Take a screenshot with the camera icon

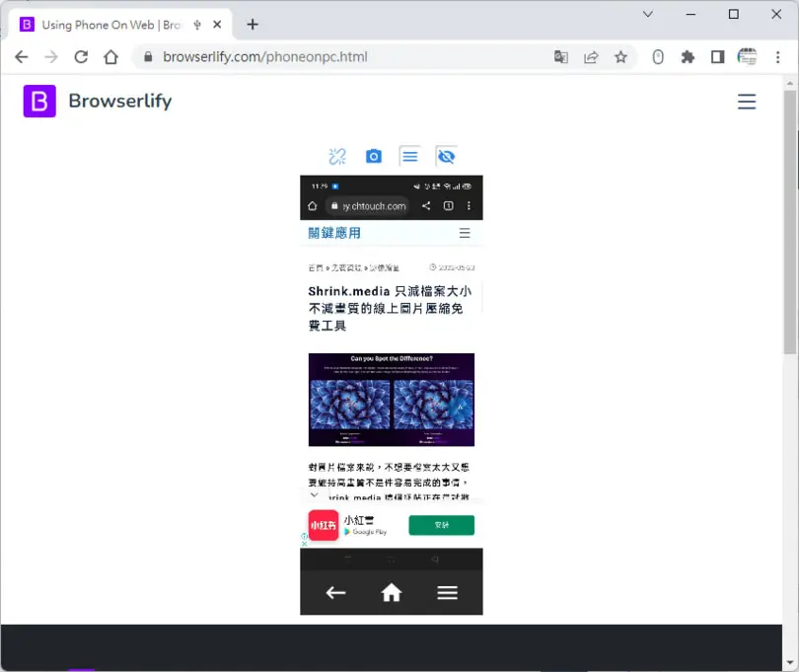point(374,156)
